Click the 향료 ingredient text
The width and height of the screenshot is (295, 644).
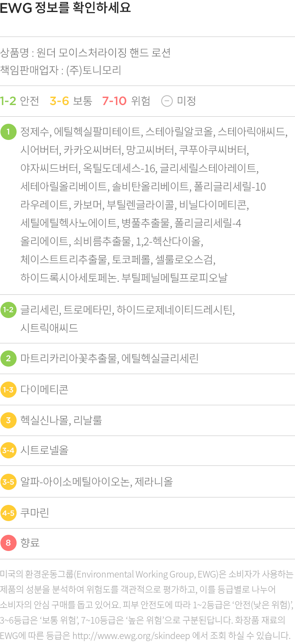click(30, 543)
